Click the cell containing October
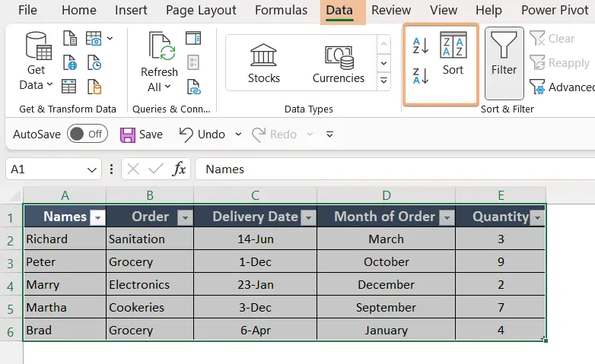The image size is (595, 364). click(x=386, y=261)
